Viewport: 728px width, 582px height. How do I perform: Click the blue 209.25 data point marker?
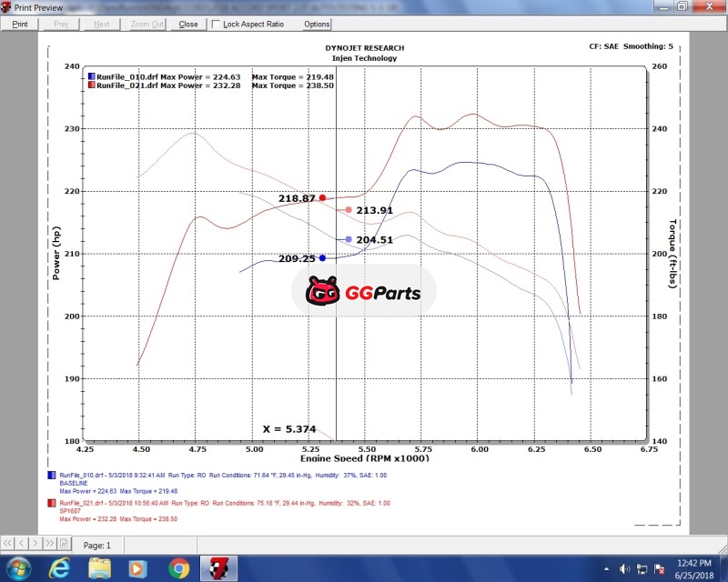tap(322, 257)
